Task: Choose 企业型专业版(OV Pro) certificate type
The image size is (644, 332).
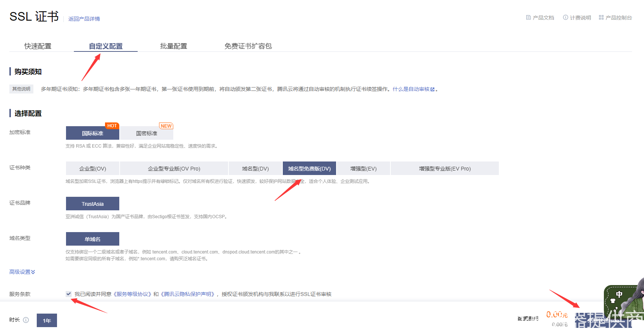Action: (x=174, y=168)
